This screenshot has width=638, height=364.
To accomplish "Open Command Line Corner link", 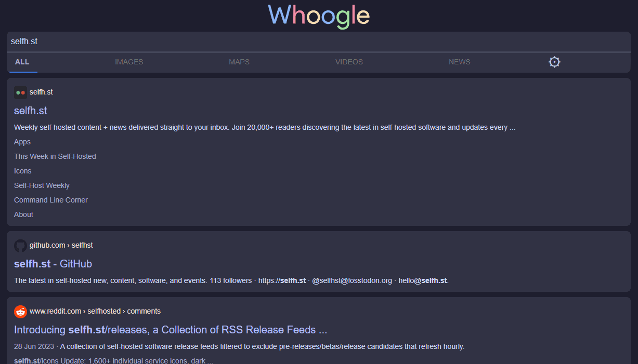I will tap(51, 200).
